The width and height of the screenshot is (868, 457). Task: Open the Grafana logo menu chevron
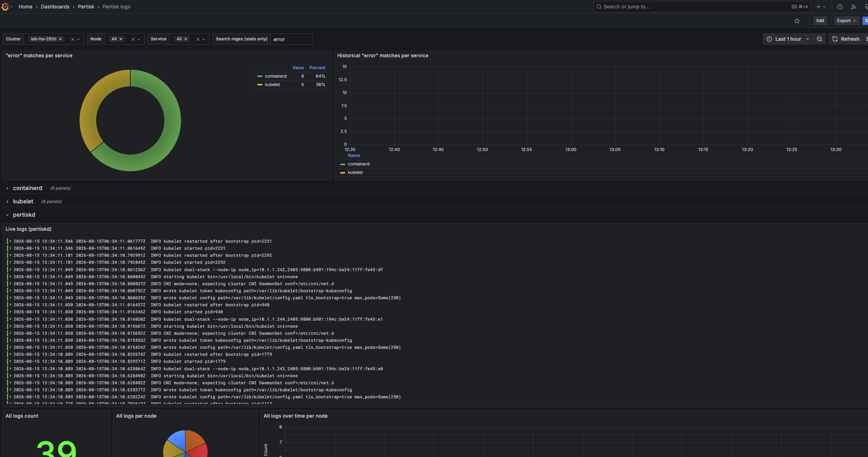(12, 7)
